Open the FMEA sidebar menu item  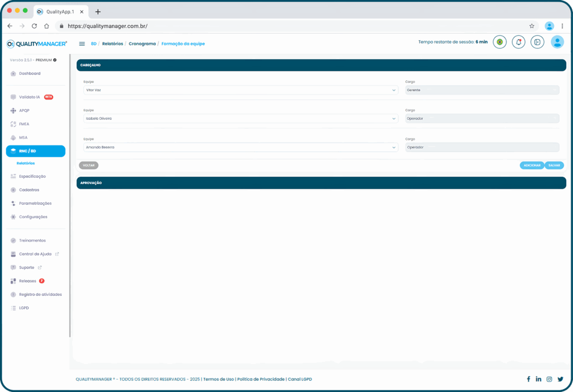tap(24, 124)
